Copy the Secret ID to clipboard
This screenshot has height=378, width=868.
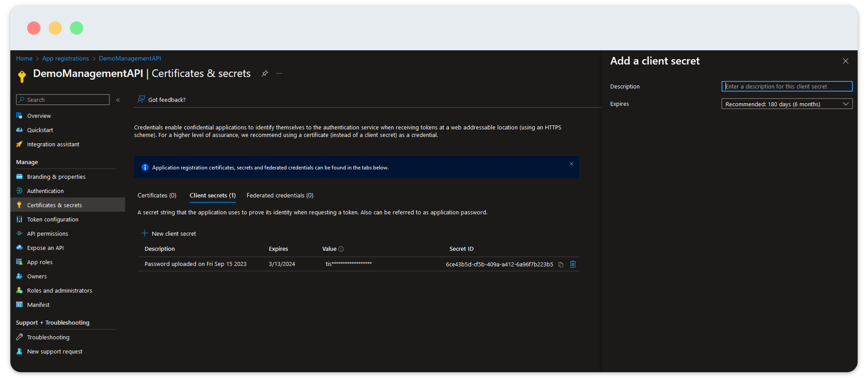561,265
